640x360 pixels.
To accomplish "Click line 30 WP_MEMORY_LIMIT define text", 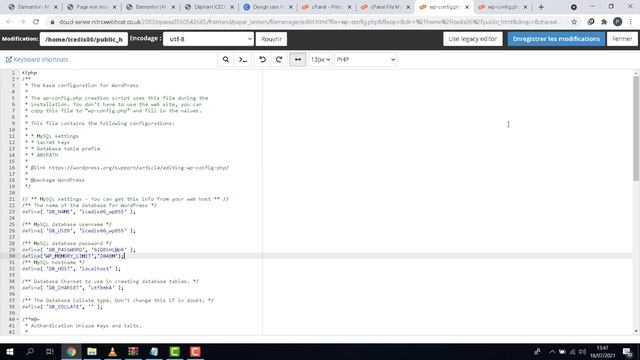I will tap(73, 256).
